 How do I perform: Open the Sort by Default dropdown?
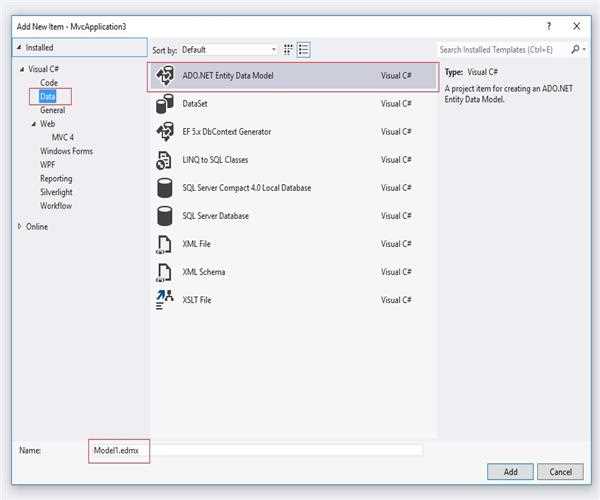(x=230, y=49)
